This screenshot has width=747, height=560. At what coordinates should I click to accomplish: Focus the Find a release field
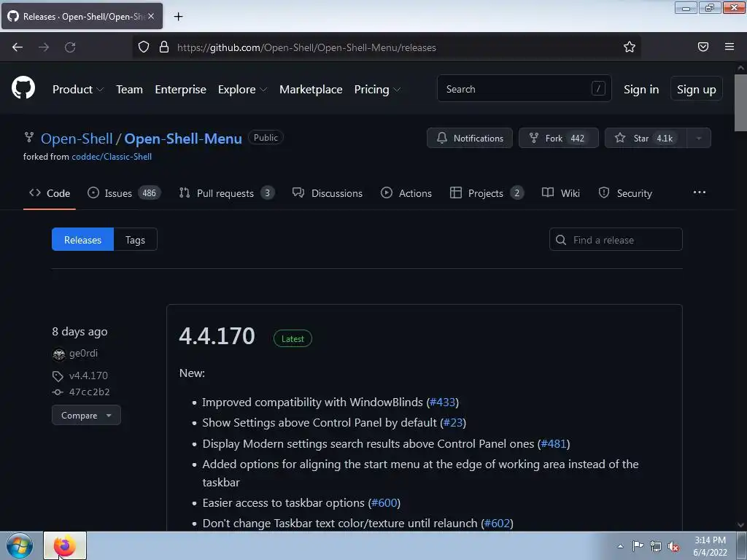point(616,239)
